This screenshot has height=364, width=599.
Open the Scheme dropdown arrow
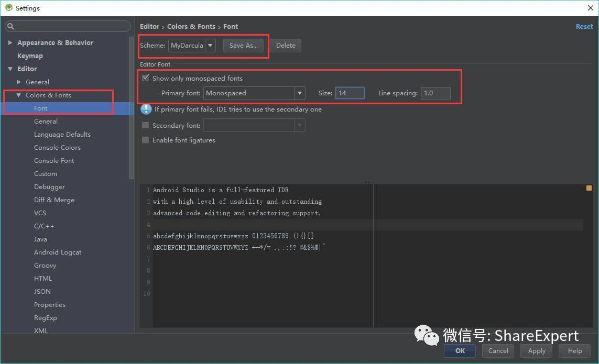click(210, 46)
